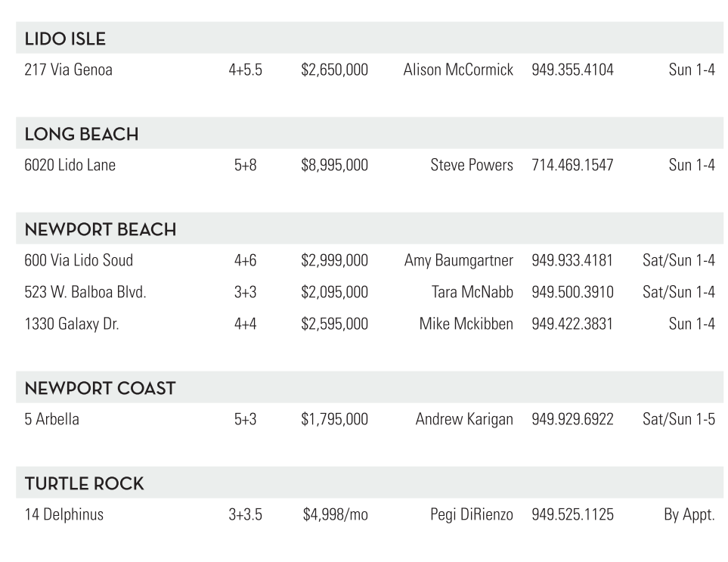Open the 1330 Galaxy Dr. listing

tap(72, 324)
